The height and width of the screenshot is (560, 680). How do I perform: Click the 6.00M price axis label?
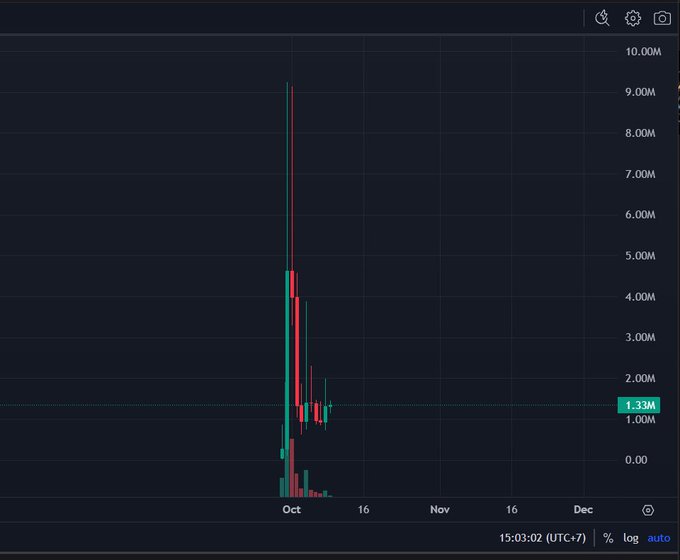pos(640,215)
